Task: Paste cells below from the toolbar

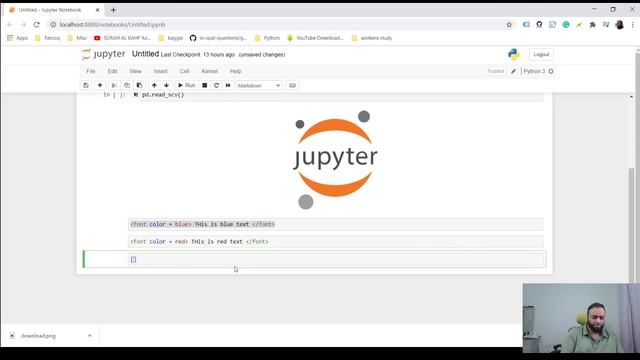Action: coord(140,85)
